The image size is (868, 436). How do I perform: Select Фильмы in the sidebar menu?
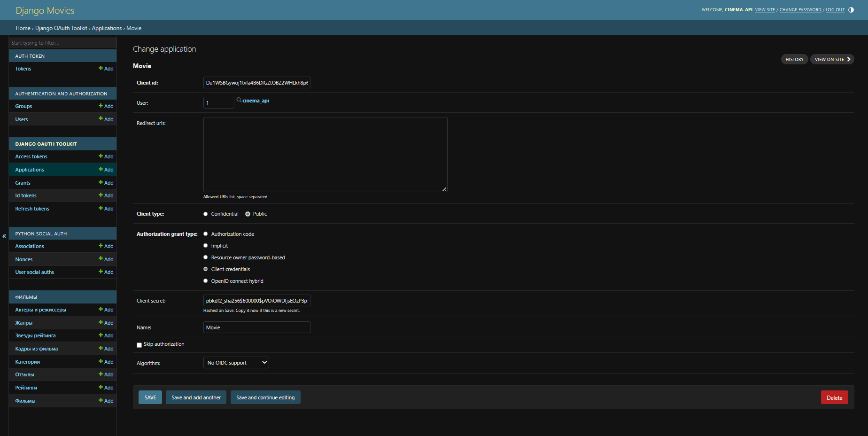(25, 400)
